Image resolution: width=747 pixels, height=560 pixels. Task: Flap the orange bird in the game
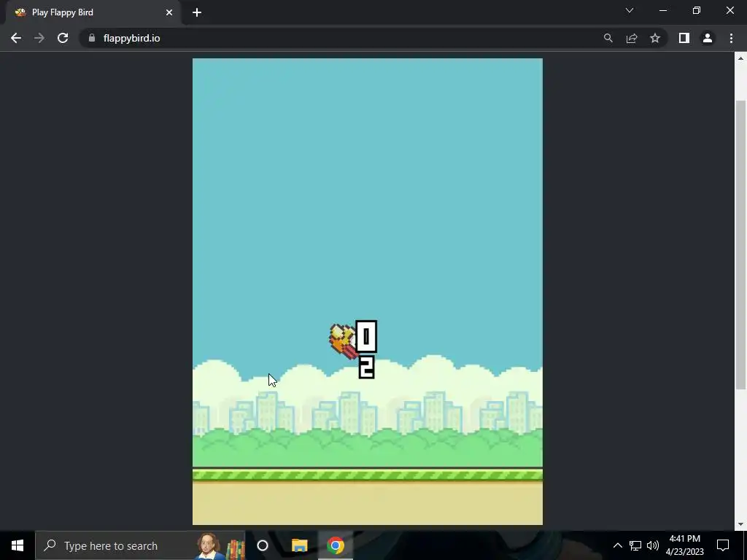[343, 341]
